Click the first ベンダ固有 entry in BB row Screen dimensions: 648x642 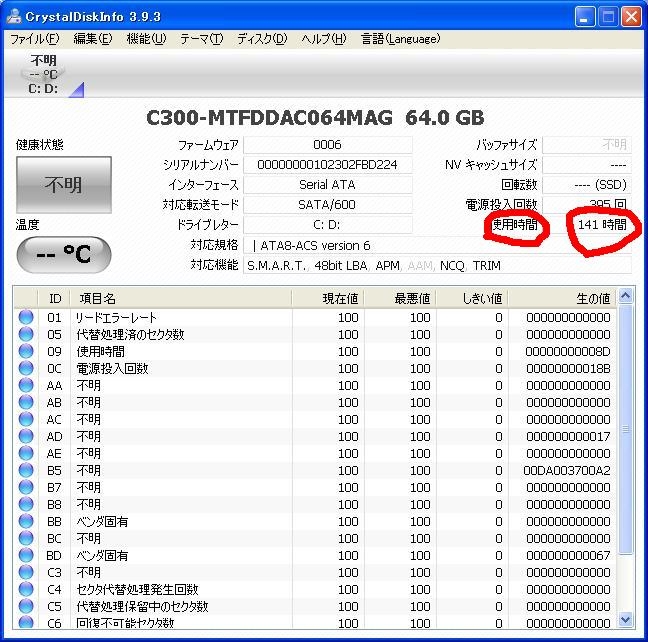point(102,522)
